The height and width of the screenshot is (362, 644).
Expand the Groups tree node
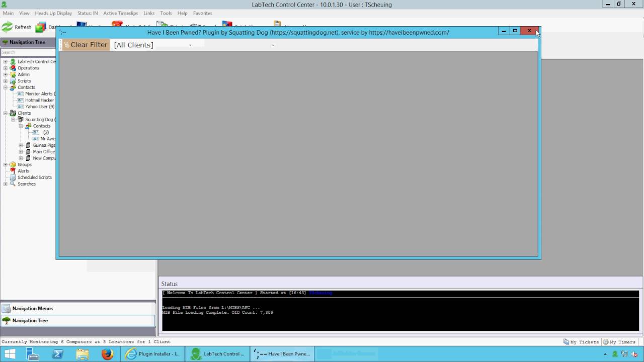pos(6,164)
